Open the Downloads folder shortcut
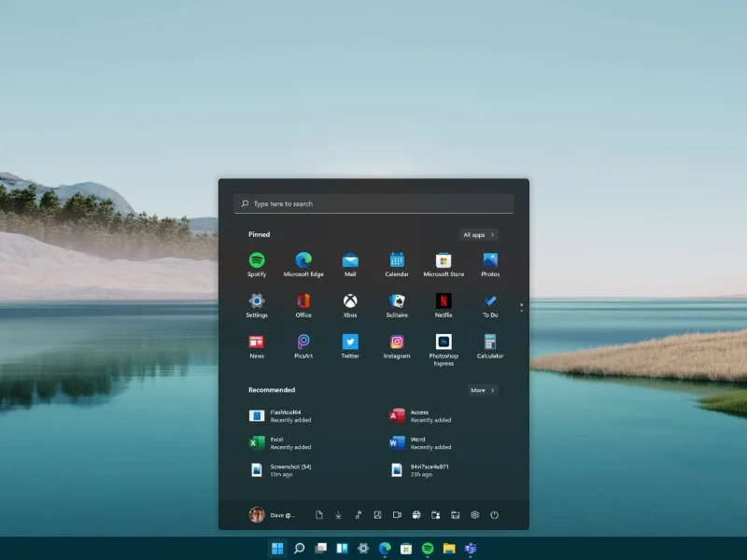The height and width of the screenshot is (560, 747). click(x=338, y=514)
